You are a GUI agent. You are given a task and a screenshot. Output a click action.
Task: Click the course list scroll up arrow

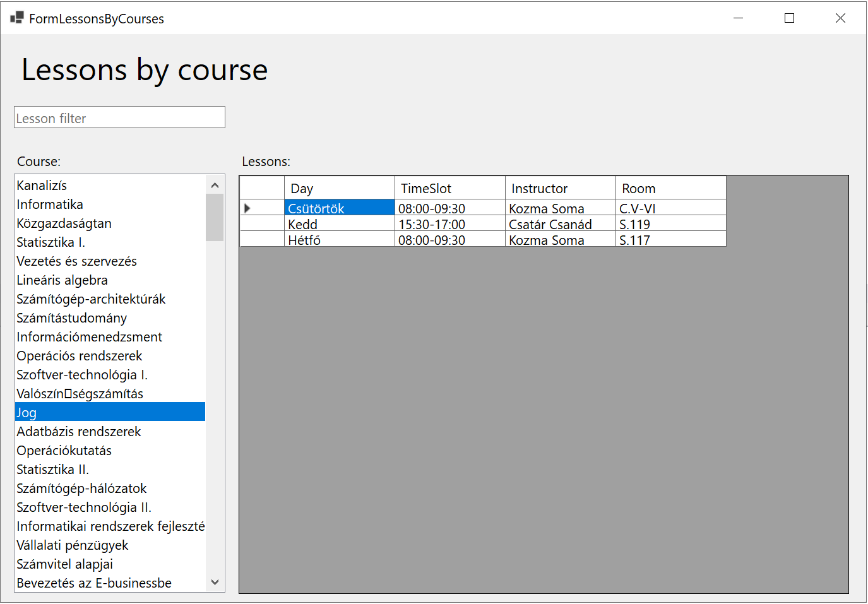pyautogui.click(x=215, y=185)
